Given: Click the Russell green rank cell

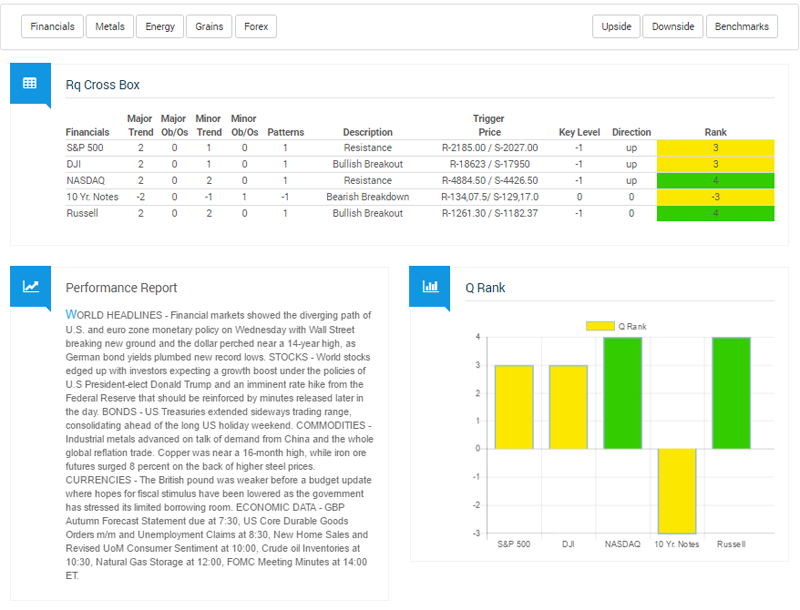Looking at the screenshot, I should [x=715, y=213].
